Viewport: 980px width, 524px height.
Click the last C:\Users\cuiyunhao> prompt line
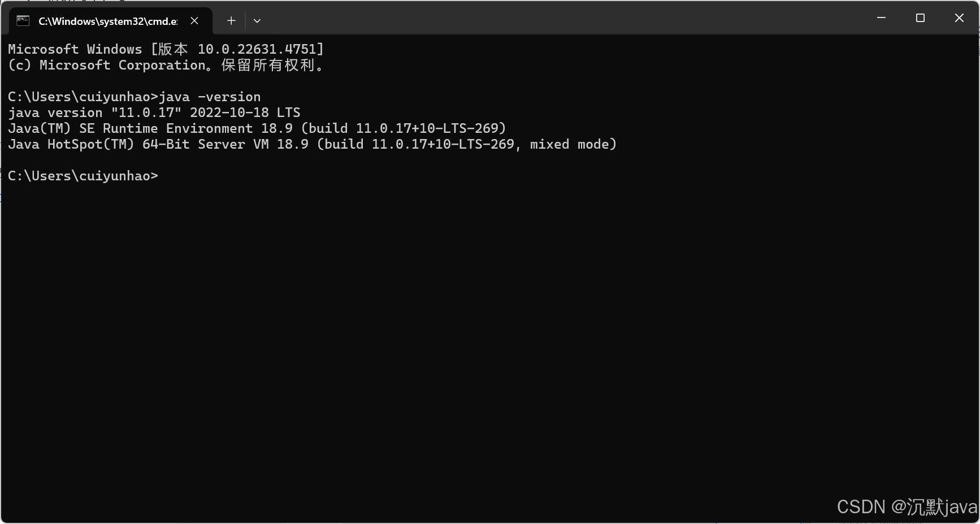point(83,176)
